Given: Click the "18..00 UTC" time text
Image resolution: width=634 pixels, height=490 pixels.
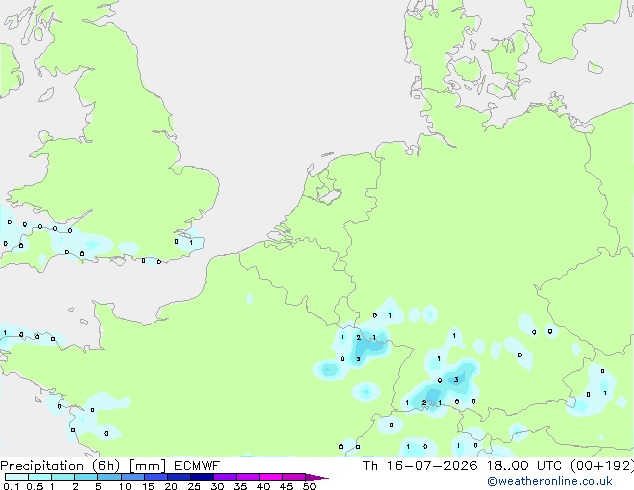Looking at the screenshot, I should [524, 466].
